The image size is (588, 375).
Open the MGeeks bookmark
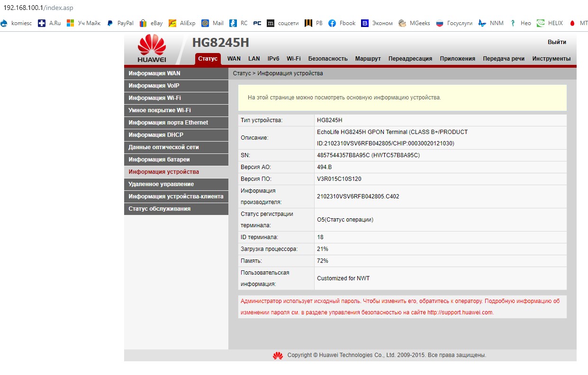click(x=414, y=23)
